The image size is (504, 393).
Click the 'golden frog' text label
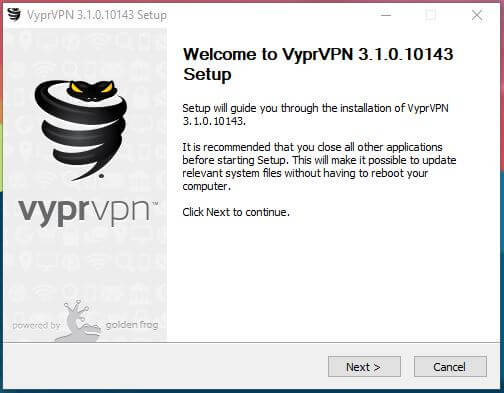click(132, 325)
